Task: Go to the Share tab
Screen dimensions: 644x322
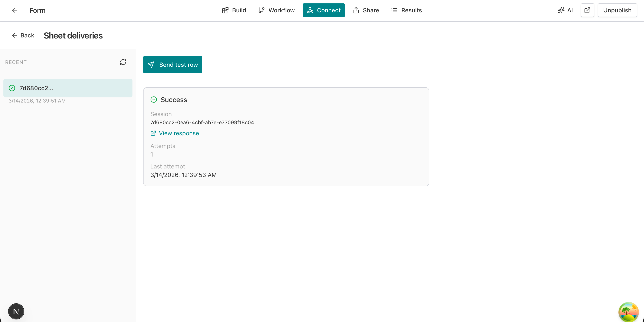Action: [366, 10]
